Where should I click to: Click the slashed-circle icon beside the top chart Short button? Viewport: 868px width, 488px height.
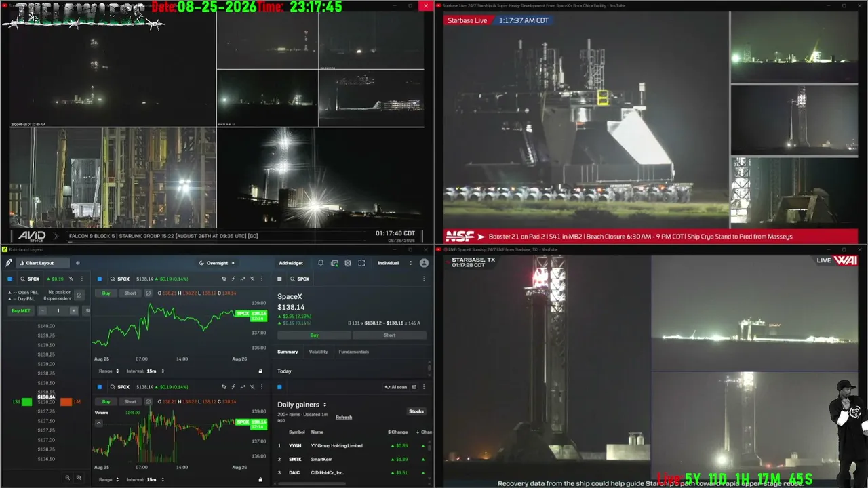149,293
